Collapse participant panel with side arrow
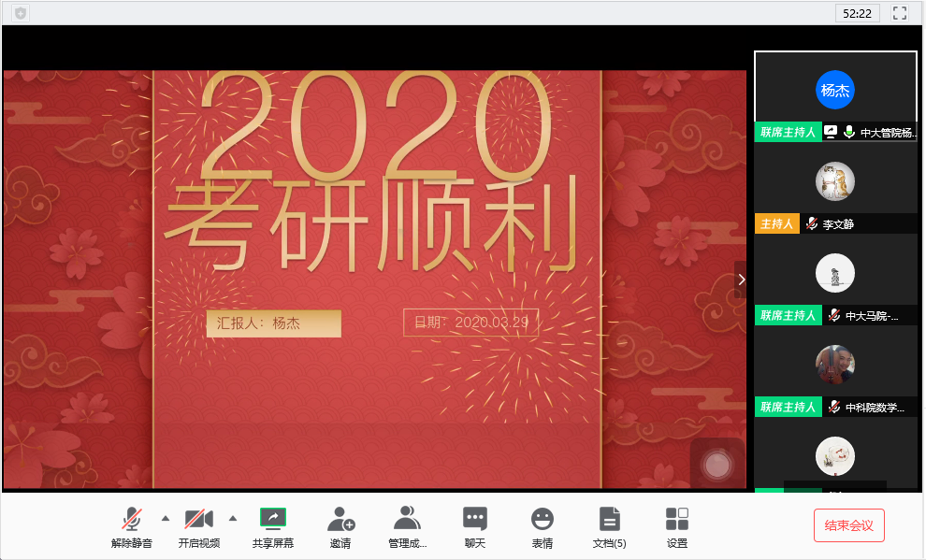This screenshot has height=560, width=926. [741, 280]
